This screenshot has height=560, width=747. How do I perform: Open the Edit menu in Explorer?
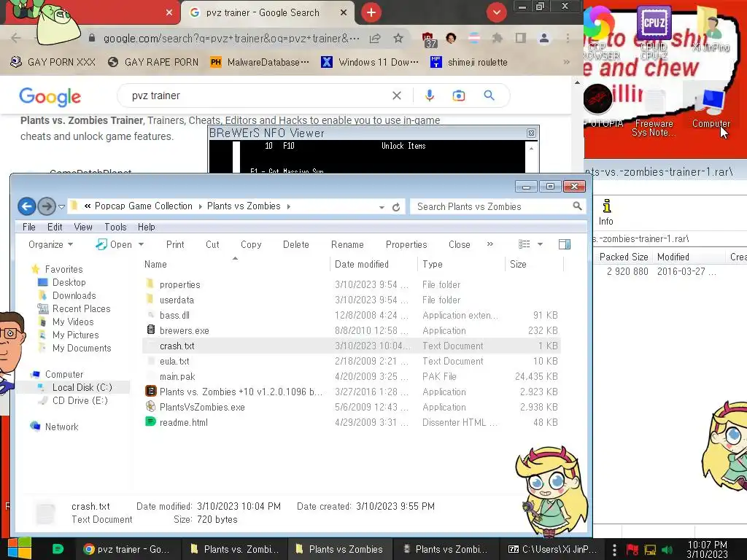[55, 227]
